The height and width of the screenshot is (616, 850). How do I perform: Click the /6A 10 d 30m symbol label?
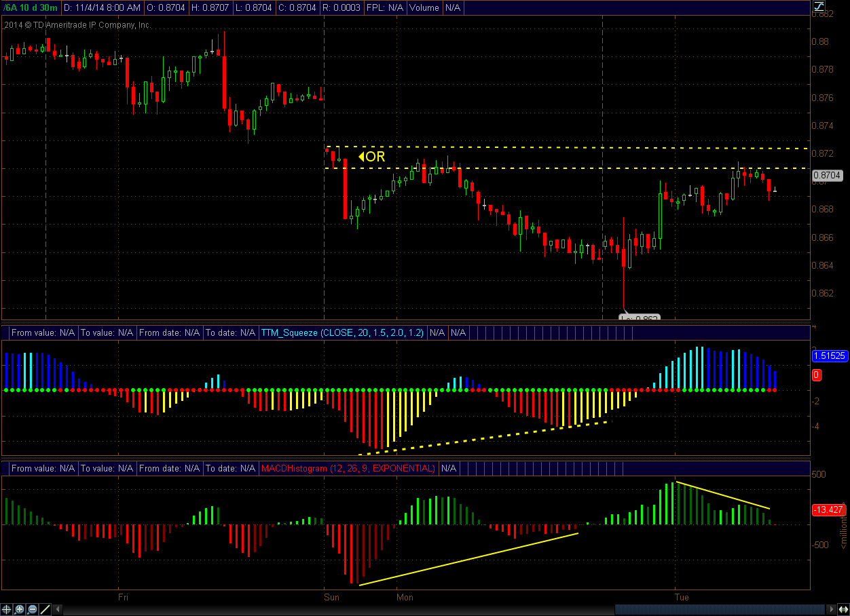click(x=31, y=7)
